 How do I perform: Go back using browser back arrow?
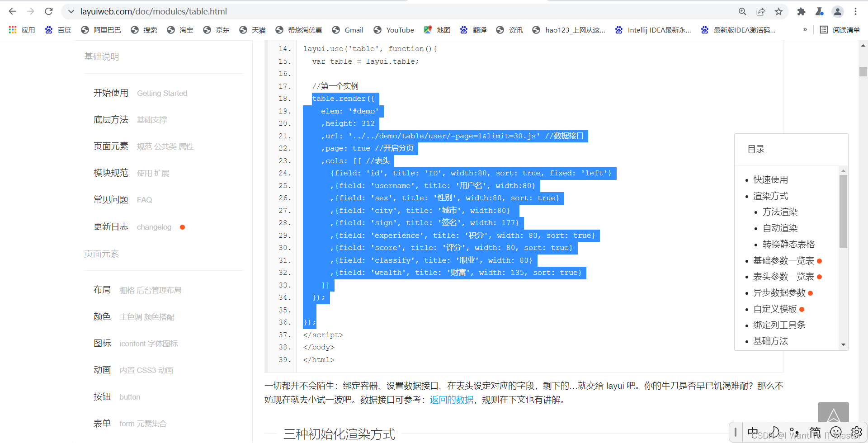[x=12, y=11]
